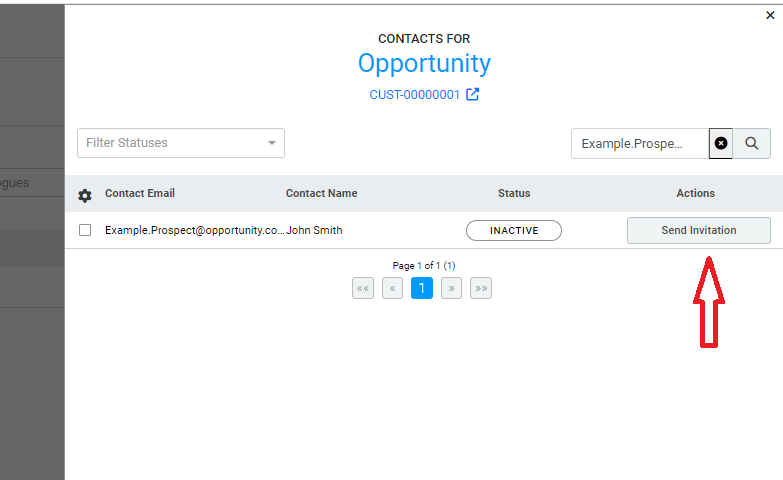Clear the search text with X icon

pyautogui.click(x=721, y=143)
